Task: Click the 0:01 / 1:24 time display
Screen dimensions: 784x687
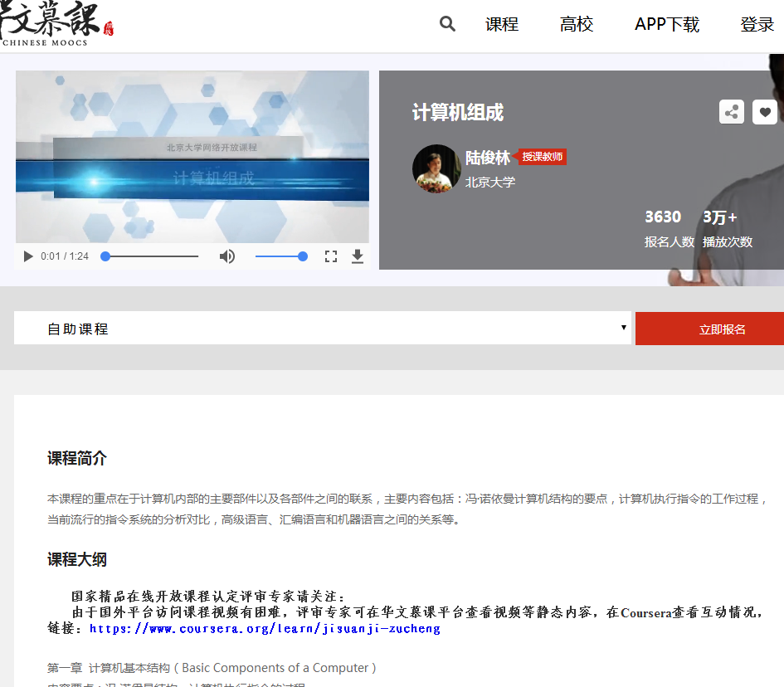Action: (65, 256)
